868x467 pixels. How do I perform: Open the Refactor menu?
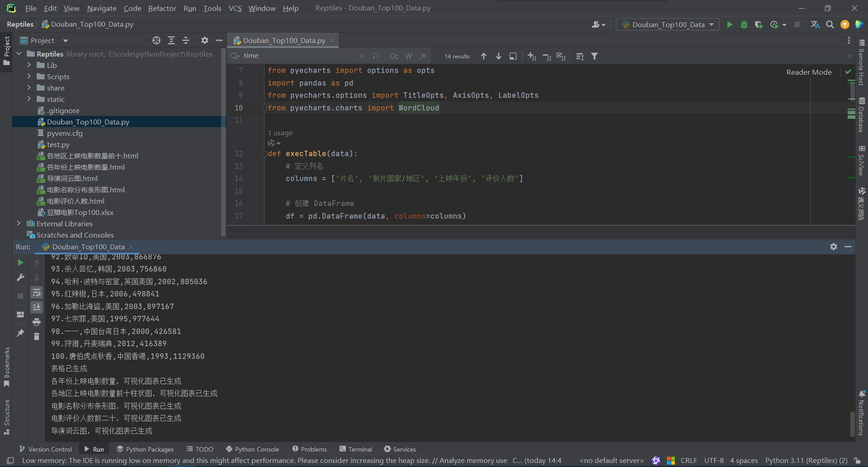pos(162,8)
